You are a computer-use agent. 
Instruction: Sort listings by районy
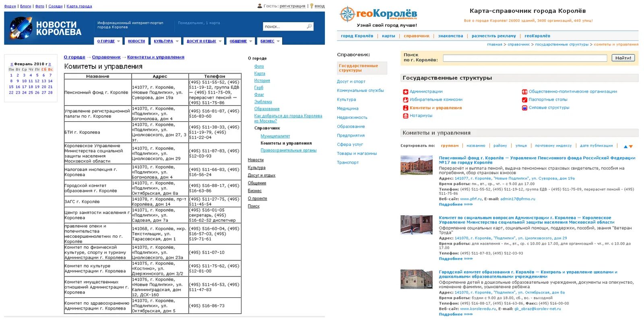click(500, 146)
